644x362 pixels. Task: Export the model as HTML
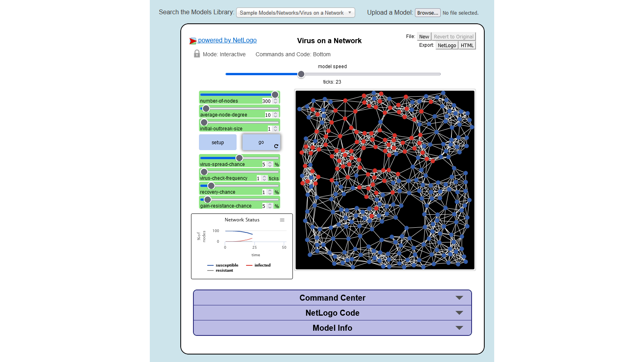point(467,45)
